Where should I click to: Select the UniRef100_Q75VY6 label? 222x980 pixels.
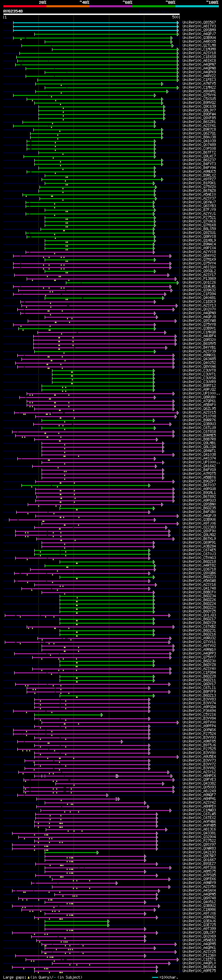(x=199, y=95)
